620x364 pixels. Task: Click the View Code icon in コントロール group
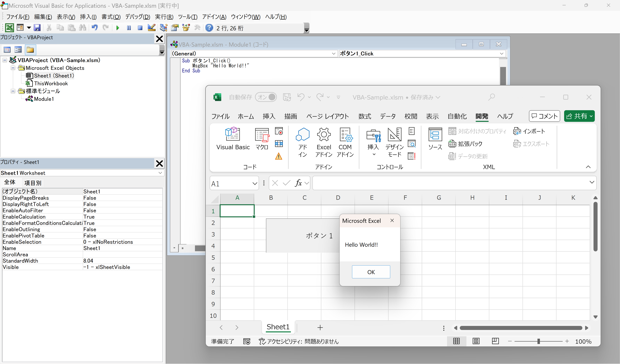click(412, 144)
